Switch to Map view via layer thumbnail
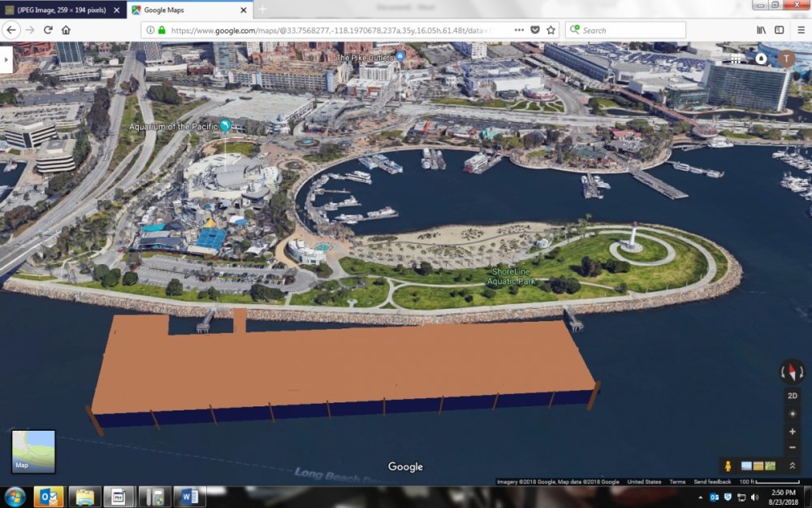 [x=33, y=451]
